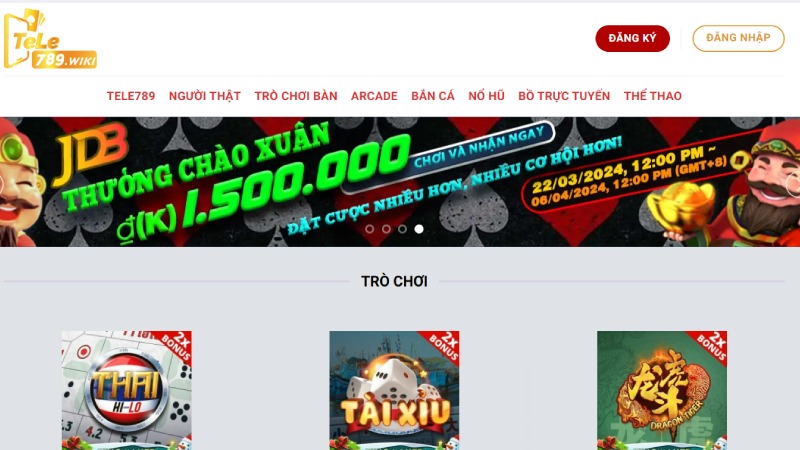
Task: Select the third carousel dot indicator
Action: (403, 229)
